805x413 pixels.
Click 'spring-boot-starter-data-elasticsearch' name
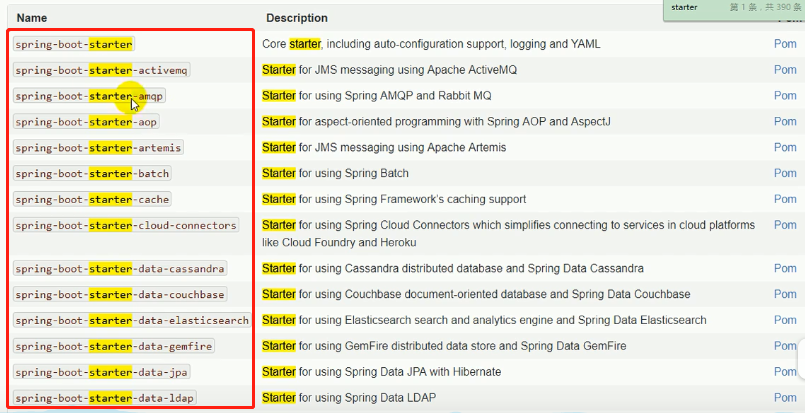pyautogui.click(x=132, y=321)
